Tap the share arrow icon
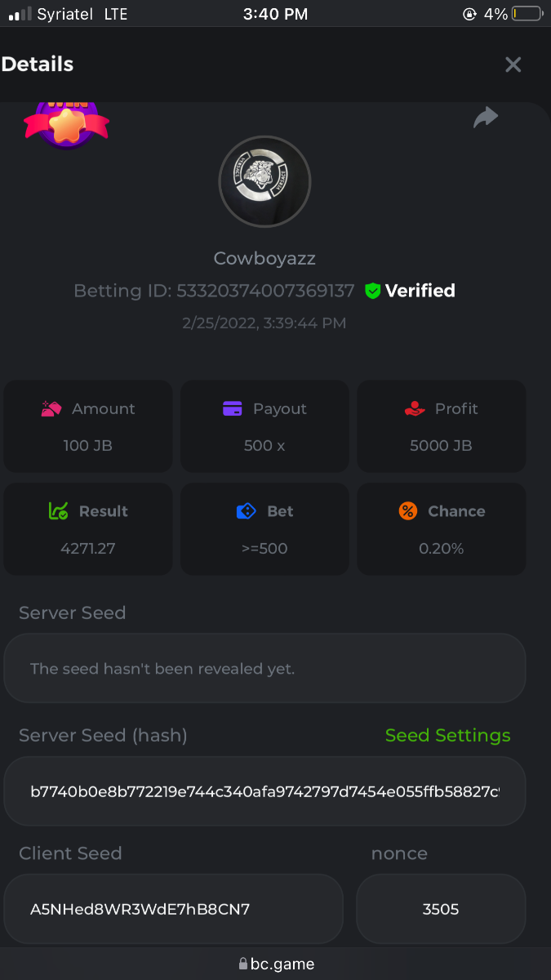This screenshot has height=980, width=551. coord(486,118)
